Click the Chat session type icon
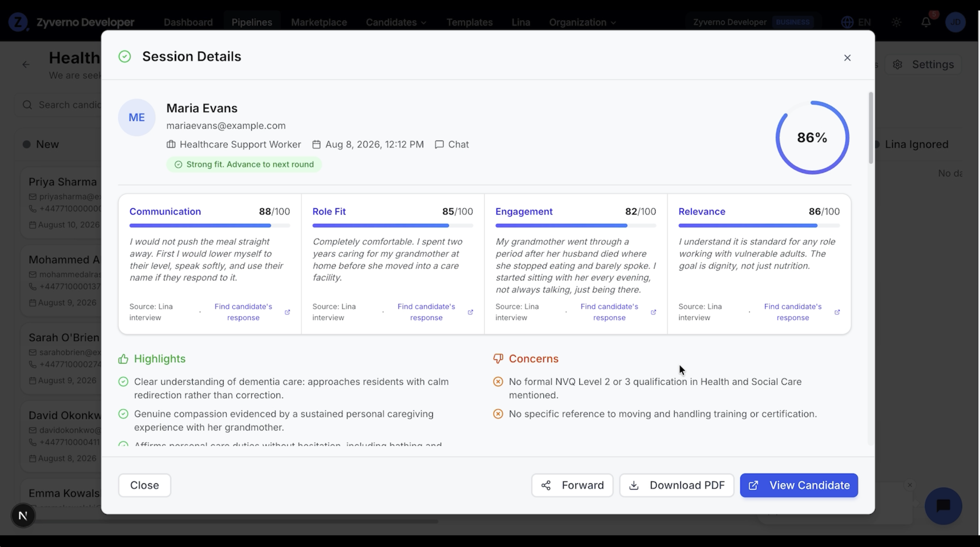Image resolution: width=980 pixels, height=547 pixels. click(x=439, y=145)
